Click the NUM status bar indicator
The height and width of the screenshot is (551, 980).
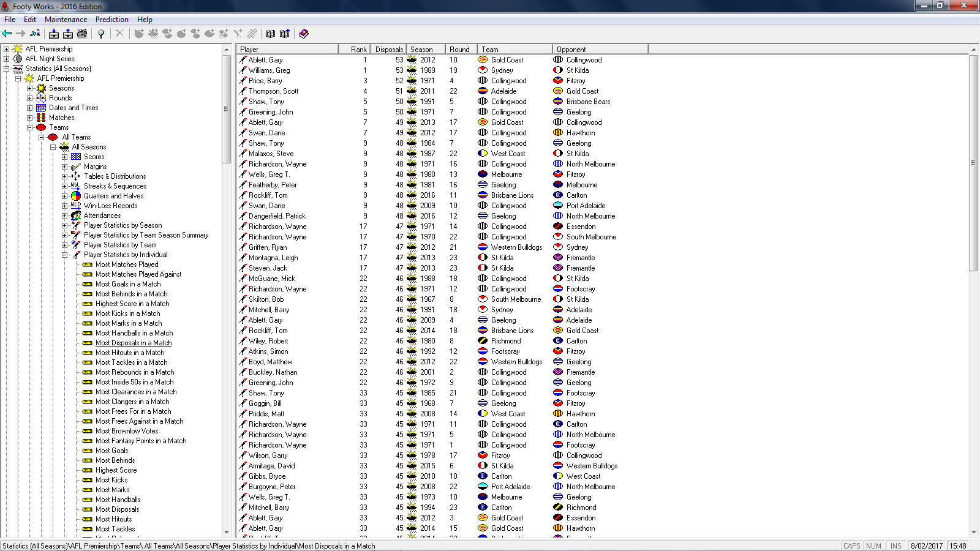[x=874, y=546]
